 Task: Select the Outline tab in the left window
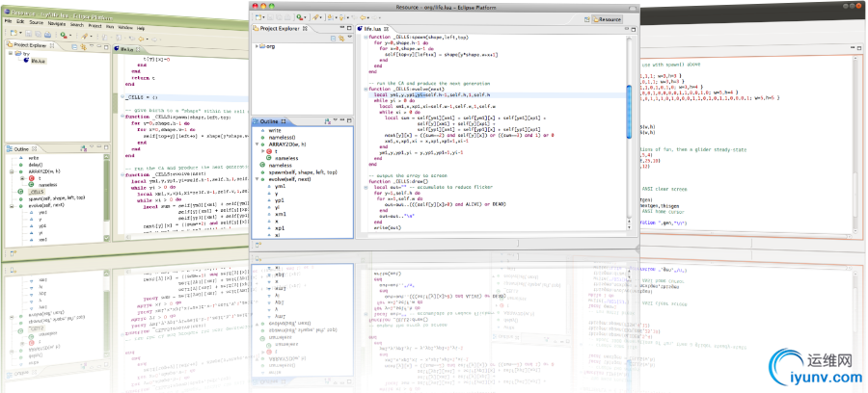point(21,149)
